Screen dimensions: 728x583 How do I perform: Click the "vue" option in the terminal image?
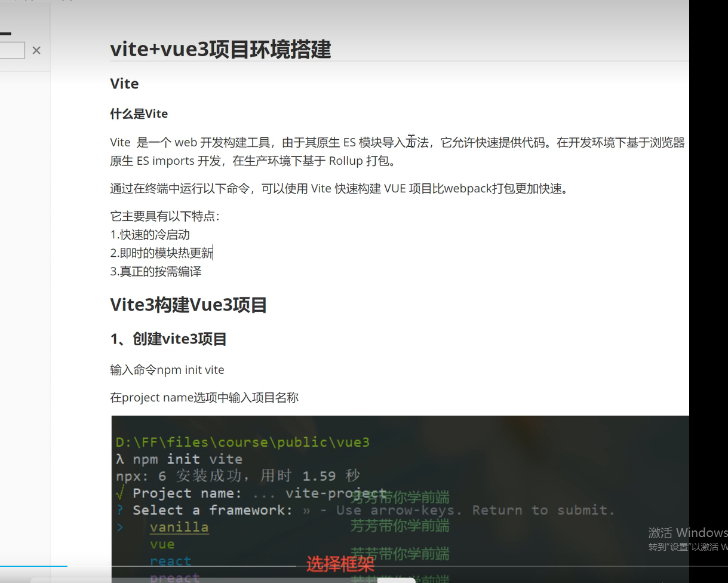pyautogui.click(x=162, y=544)
